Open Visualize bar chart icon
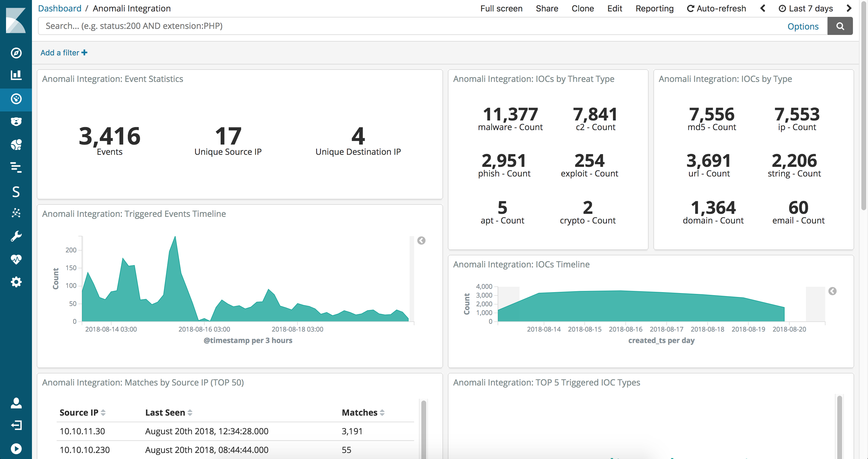 16,75
